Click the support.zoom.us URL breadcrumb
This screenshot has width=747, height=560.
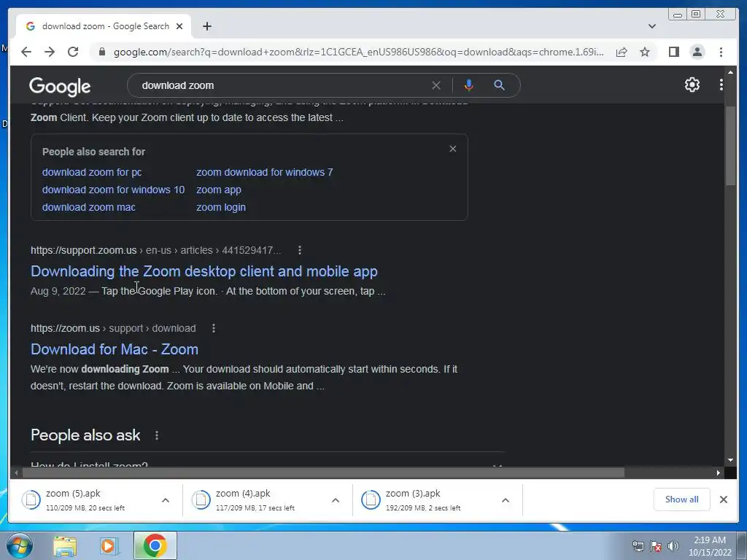156,250
